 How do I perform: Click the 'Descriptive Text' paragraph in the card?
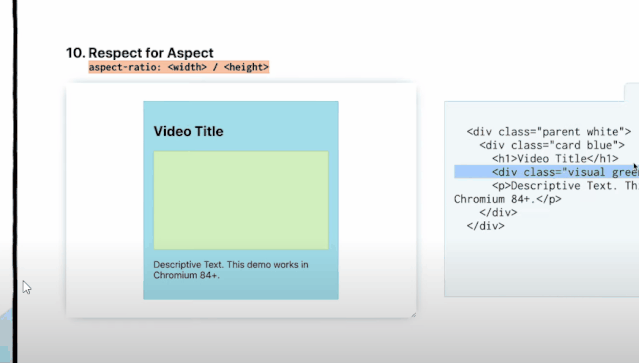[x=231, y=270]
